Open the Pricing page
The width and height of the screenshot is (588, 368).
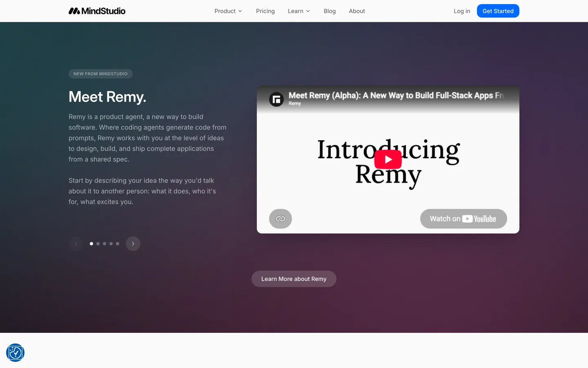[265, 11]
